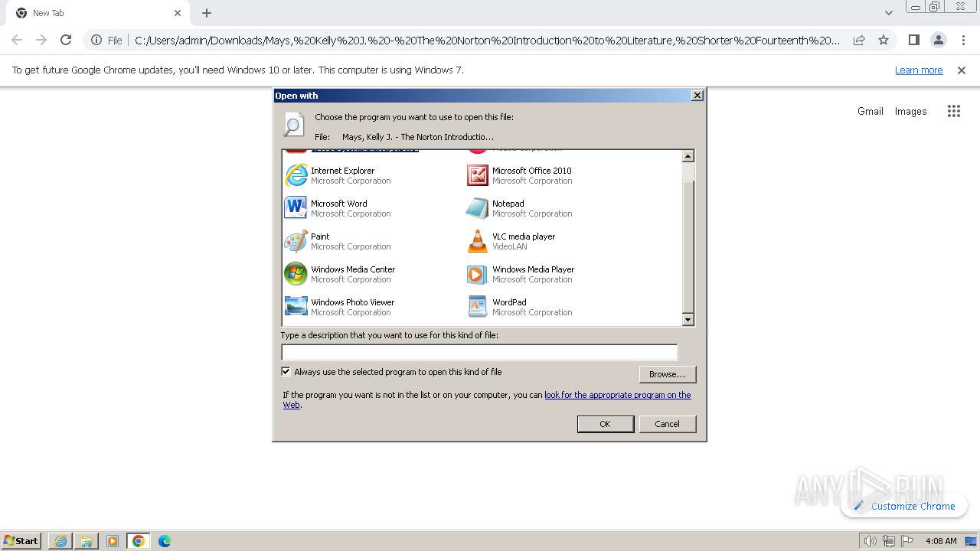This screenshot has height=551, width=980.
Task: Open Microsoft Edge from taskbar
Action: [165, 541]
